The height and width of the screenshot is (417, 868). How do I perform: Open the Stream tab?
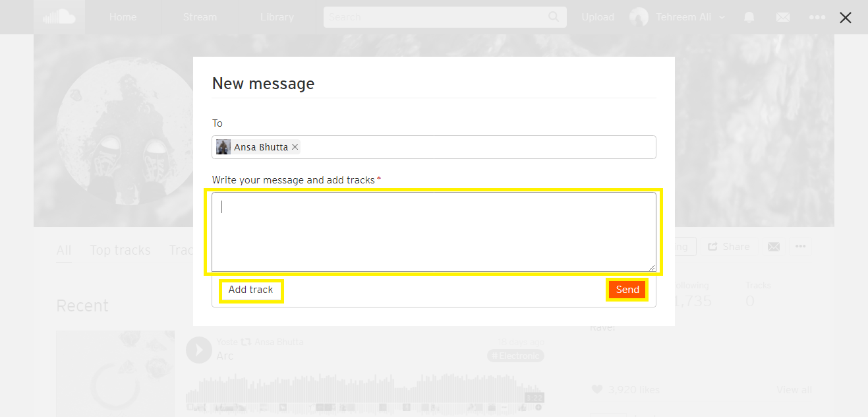tap(199, 17)
